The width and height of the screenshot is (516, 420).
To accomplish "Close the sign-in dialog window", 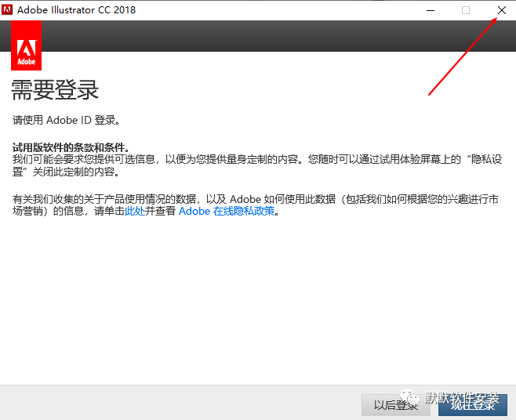I will coord(501,10).
